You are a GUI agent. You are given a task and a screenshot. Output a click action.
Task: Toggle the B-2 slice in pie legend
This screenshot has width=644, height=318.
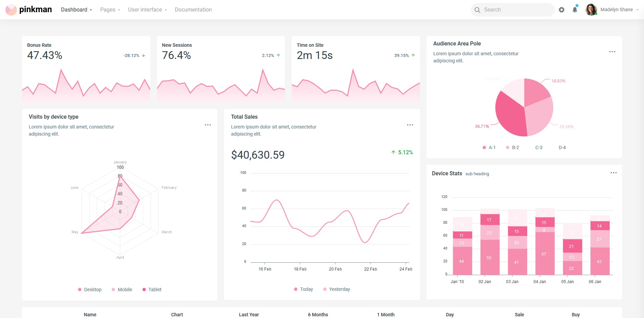pyautogui.click(x=513, y=147)
